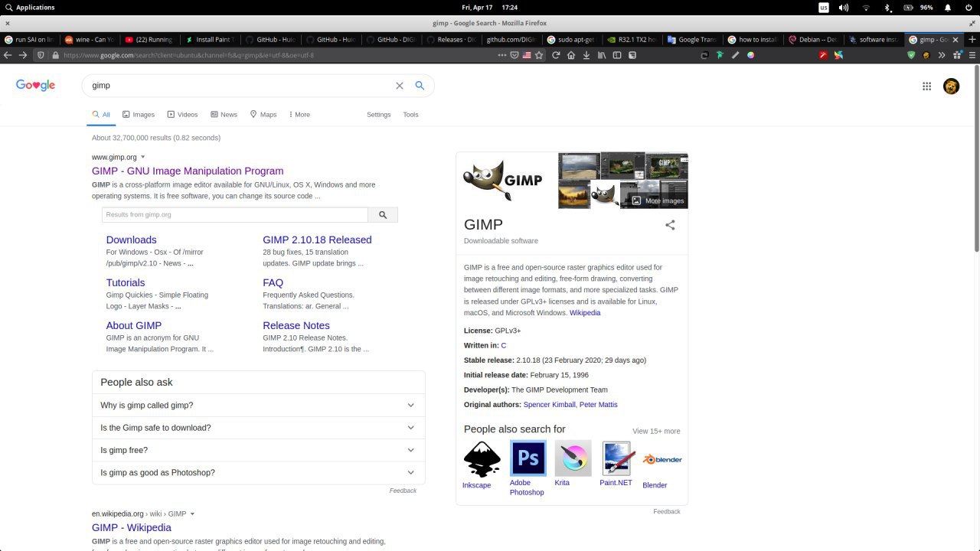
Task: Open the Applications menu
Action: (30, 7)
